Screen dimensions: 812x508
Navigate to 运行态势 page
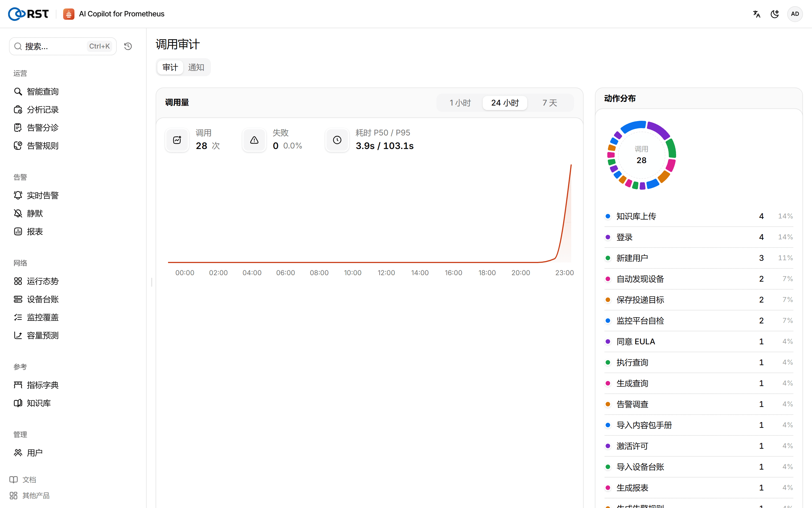tap(36, 281)
